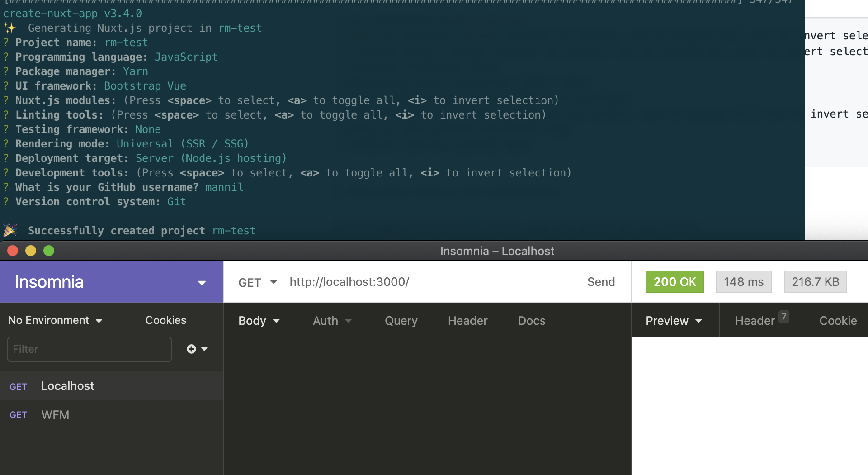Switch to the response Header tab
The image size is (868, 475).
(762, 321)
